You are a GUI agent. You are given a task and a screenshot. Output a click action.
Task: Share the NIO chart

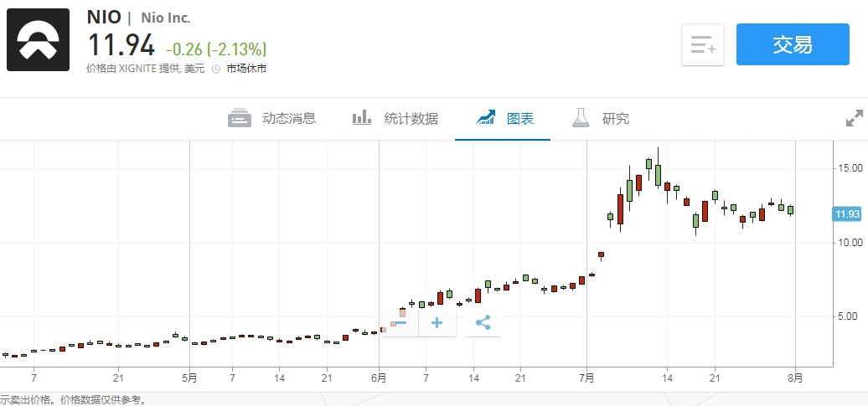(483, 322)
